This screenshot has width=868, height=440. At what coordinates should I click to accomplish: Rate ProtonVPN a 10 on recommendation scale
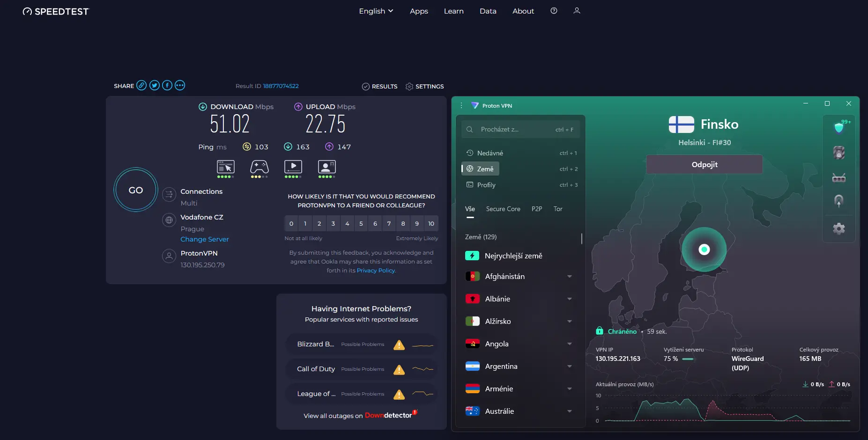(430, 223)
